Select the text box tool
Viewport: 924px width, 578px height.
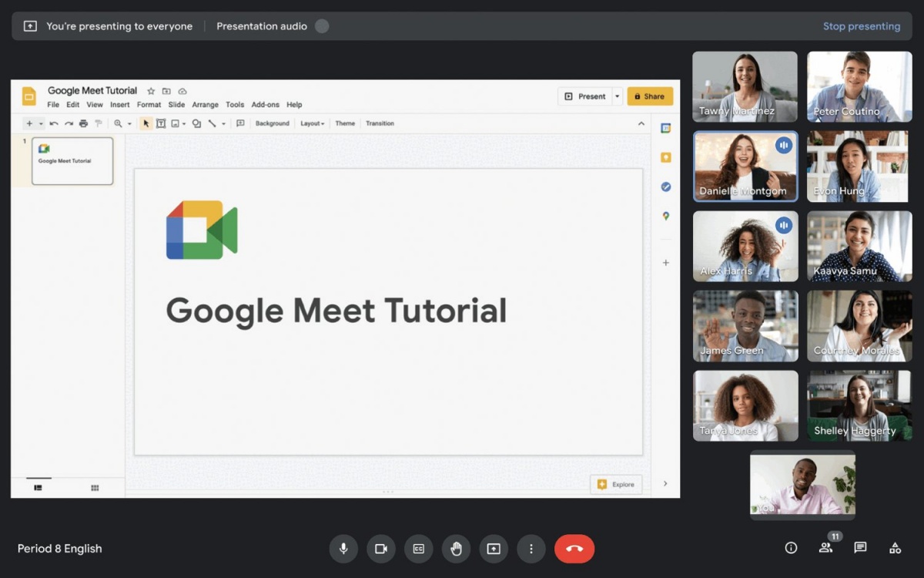coord(161,123)
